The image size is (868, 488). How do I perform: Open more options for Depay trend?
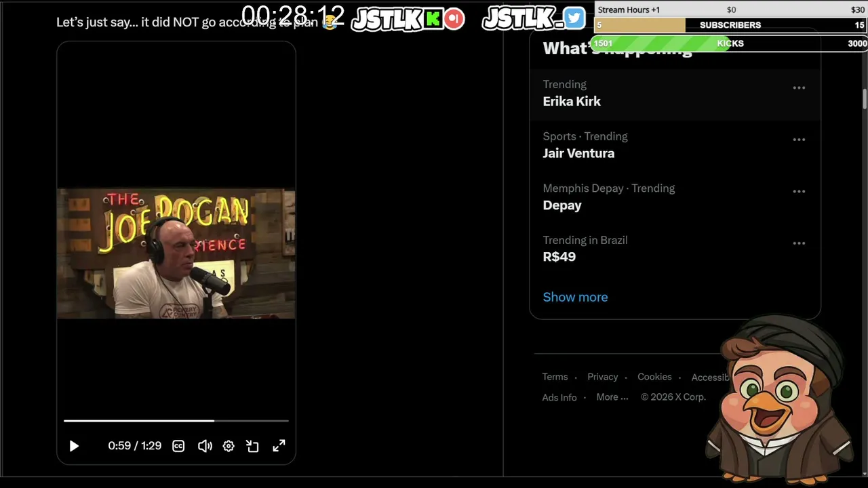pyautogui.click(x=799, y=192)
